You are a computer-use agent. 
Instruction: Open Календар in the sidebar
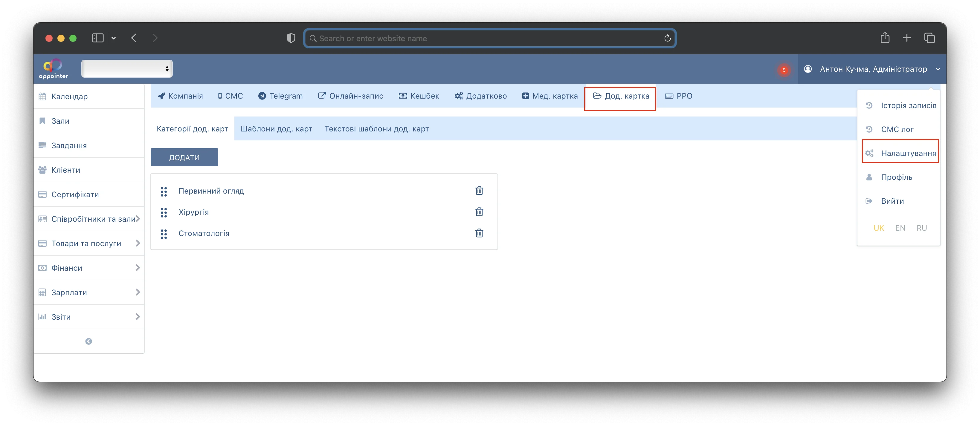[x=88, y=96]
